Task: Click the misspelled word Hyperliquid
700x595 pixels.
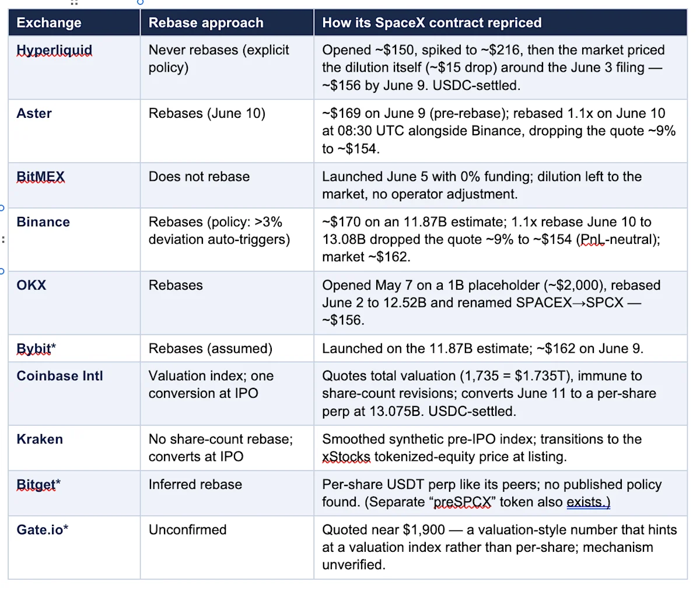Action: [54, 50]
